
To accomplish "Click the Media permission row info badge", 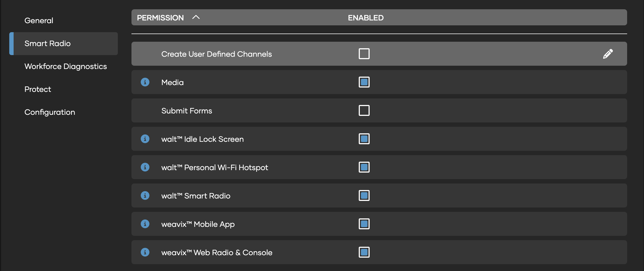I will tap(145, 82).
